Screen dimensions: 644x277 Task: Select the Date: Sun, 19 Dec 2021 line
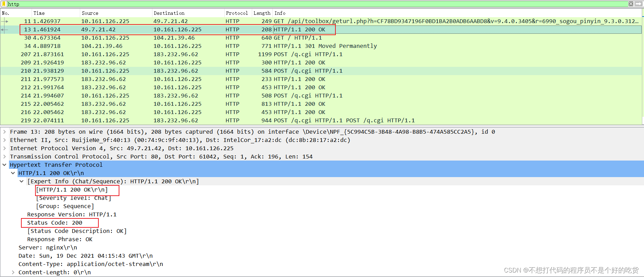pos(86,256)
